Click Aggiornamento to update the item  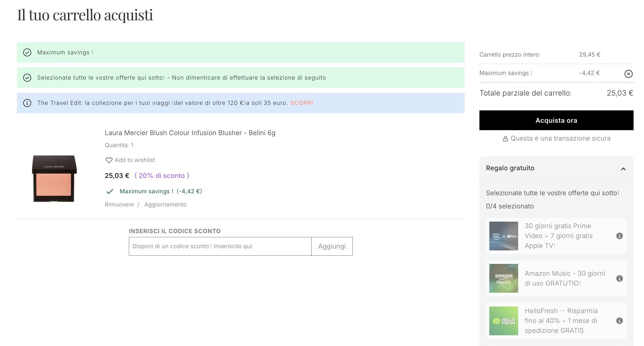click(165, 205)
